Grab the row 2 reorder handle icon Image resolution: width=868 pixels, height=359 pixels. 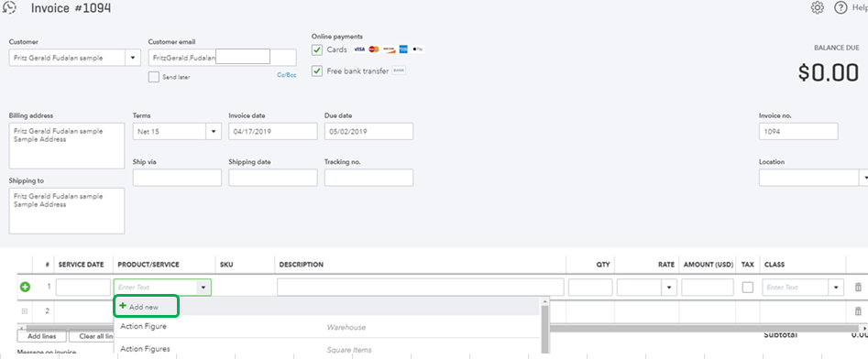[x=25, y=311]
